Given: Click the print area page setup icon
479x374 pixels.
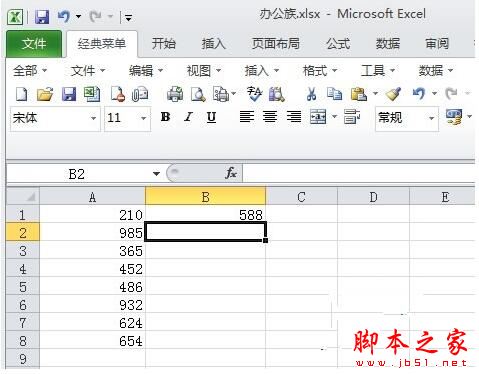Looking at the screenshot, I should (221, 94).
